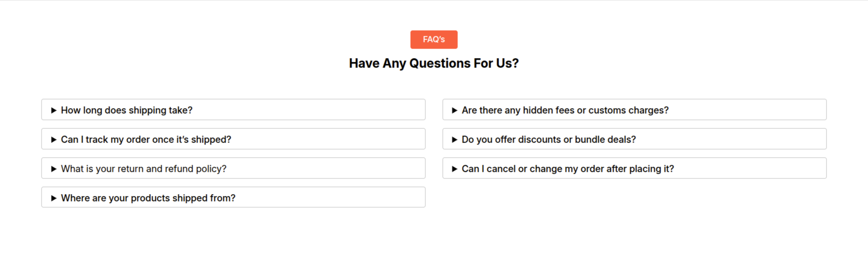Screen dimensions: 868x263
Task: Click the triangle icon for hidden fees question
Action: (x=455, y=110)
